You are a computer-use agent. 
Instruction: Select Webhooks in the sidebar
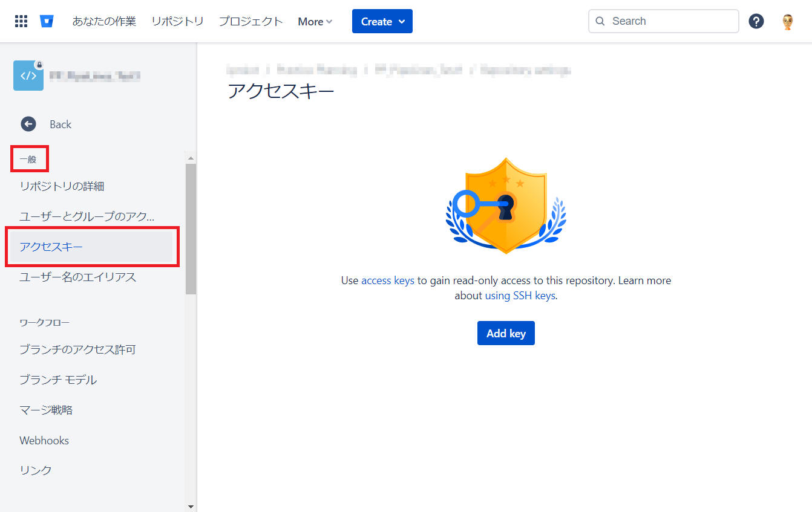click(x=44, y=440)
